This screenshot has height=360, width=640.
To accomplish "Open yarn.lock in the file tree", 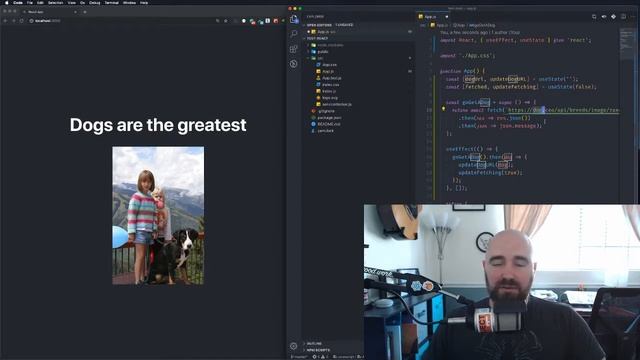I will pos(326,131).
